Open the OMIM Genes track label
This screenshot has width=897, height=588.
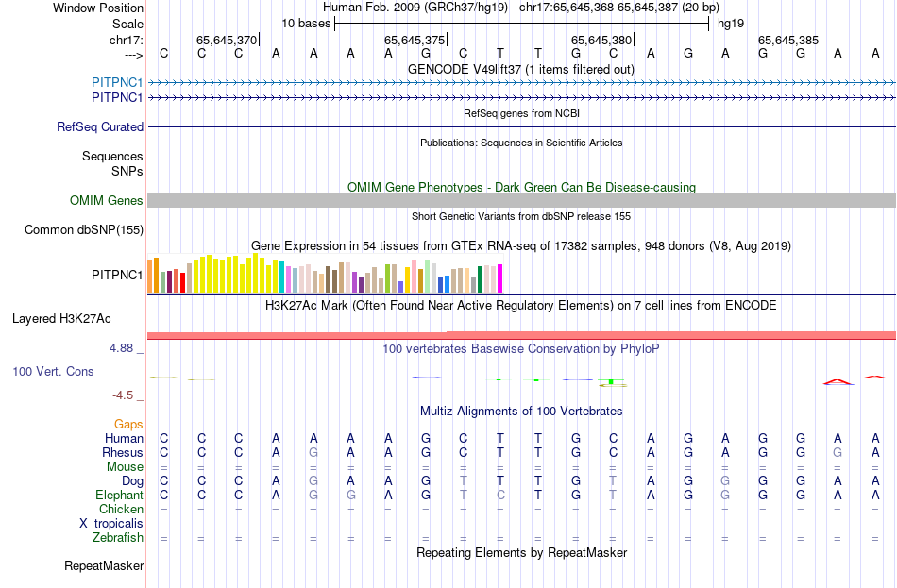click(107, 201)
